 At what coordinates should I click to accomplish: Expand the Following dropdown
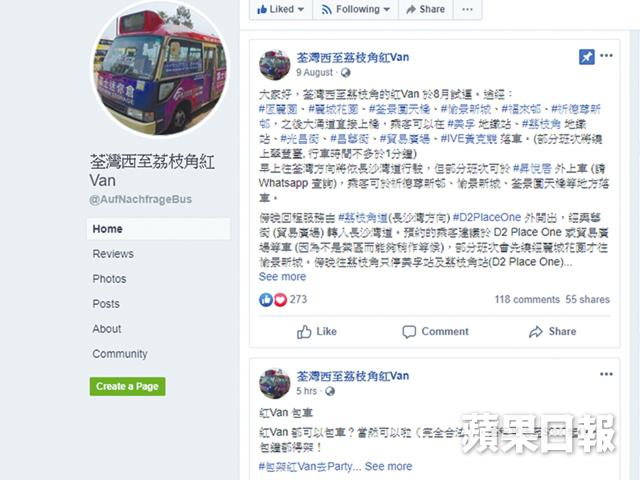[356, 9]
